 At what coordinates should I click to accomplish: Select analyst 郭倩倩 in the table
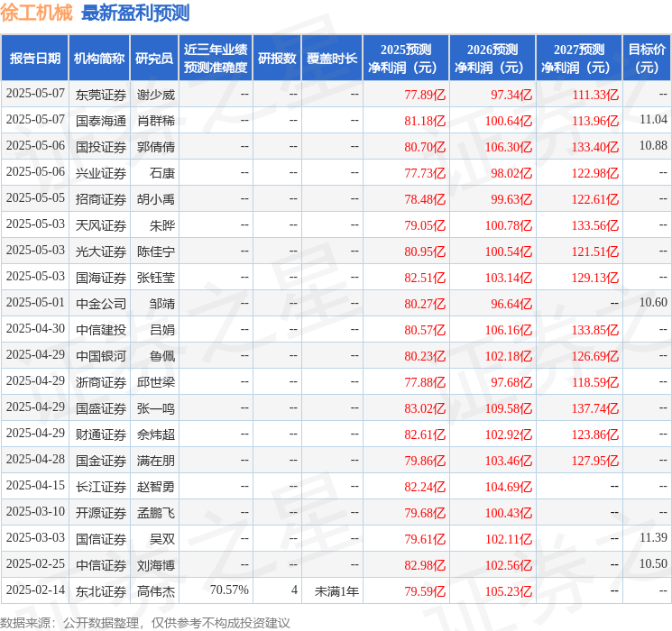point(155,146)
